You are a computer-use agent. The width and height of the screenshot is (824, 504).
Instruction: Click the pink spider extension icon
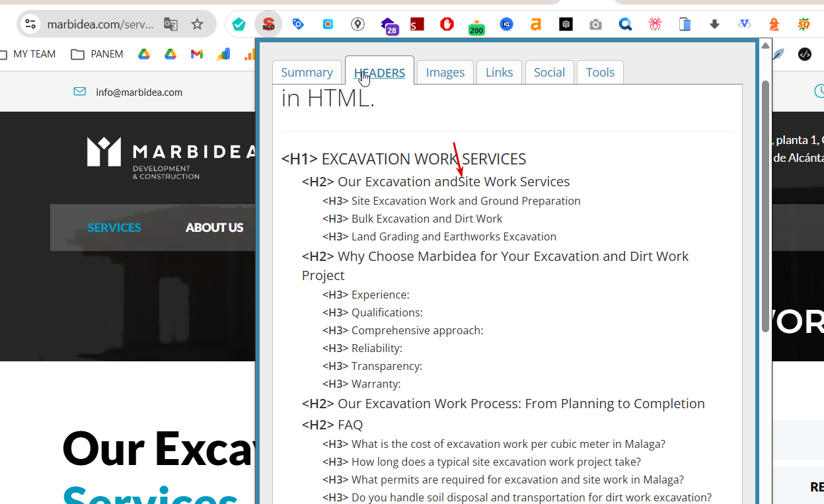pos(655,24)
